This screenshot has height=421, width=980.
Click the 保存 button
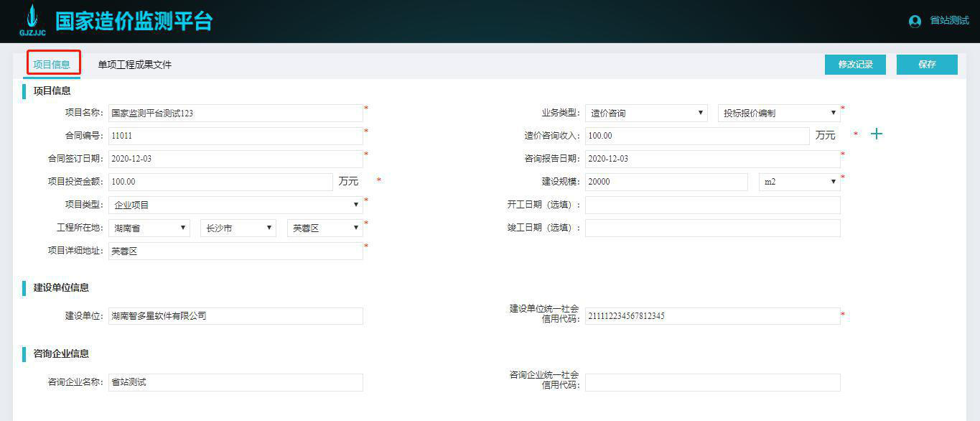click(927, 64)
